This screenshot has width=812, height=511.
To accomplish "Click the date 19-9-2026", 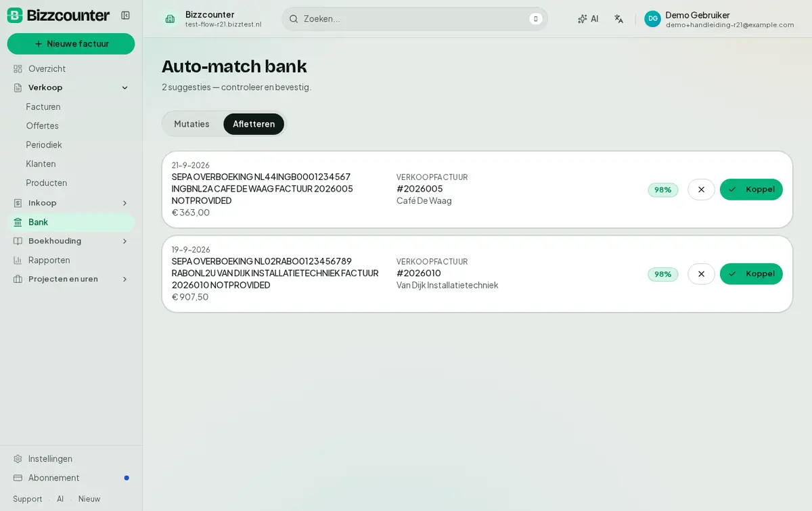I will (191, 250).
